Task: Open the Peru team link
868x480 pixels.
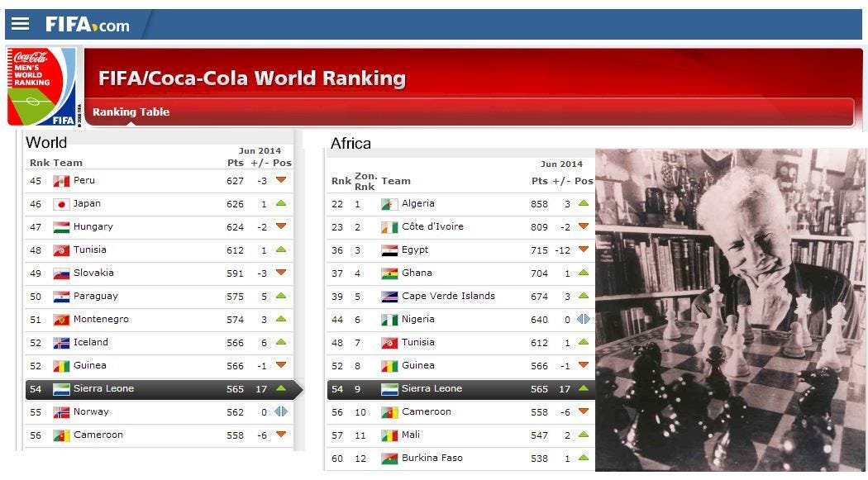Action: [84, 180]
